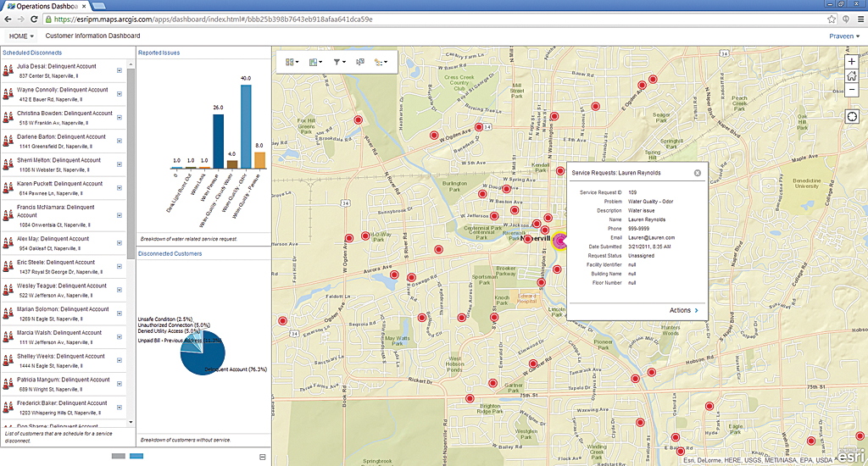The height and width of the screenshot is (466, 868).
Task: Click the traffic cone icon beside Darlene Barton
Action: click(8, 141)
